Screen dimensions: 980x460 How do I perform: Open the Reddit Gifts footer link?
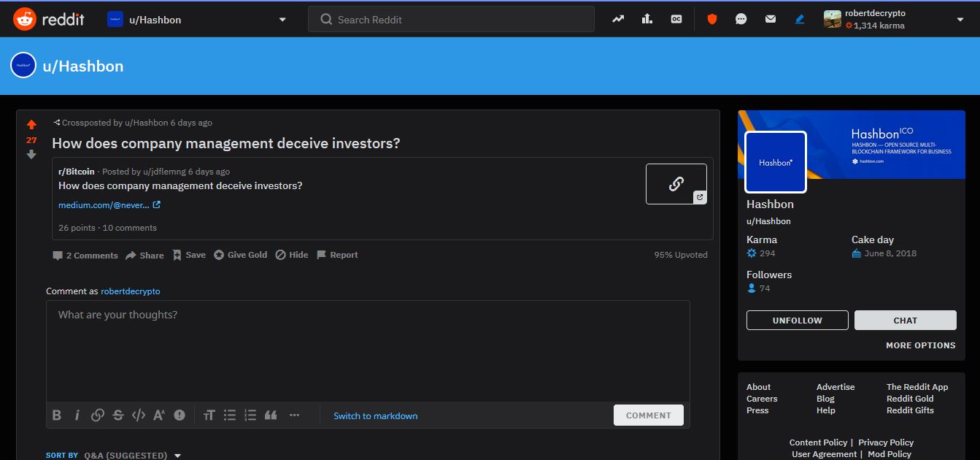pos(910,410)
